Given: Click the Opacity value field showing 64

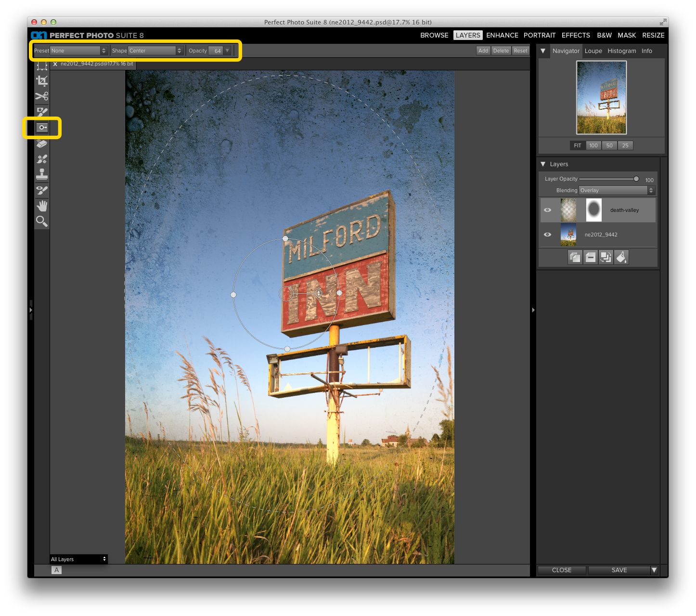Looking at the screenshot, I should tap(216, 51).
